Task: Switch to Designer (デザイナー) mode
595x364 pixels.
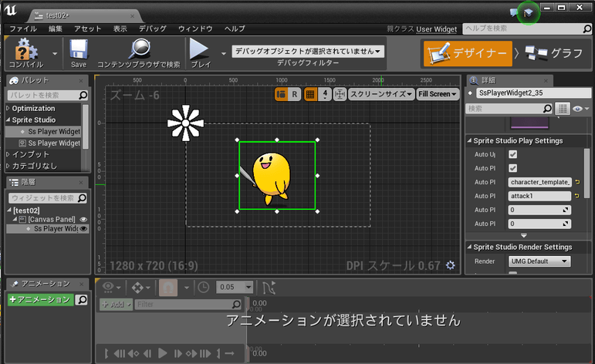Action: [468, 53]
